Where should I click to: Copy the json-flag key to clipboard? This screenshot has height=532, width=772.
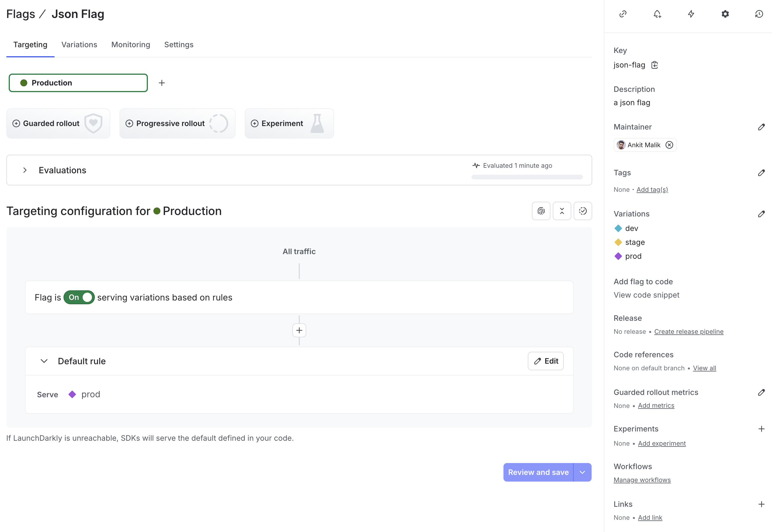655,65
